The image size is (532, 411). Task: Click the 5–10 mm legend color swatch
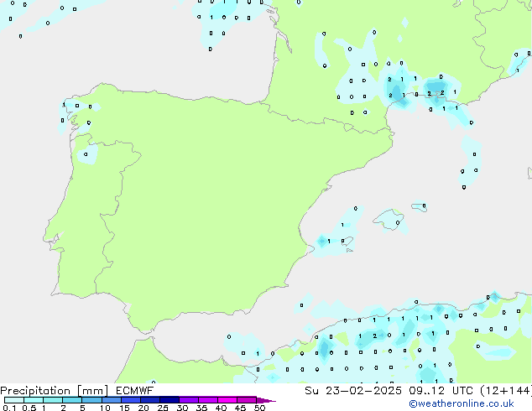91,400
